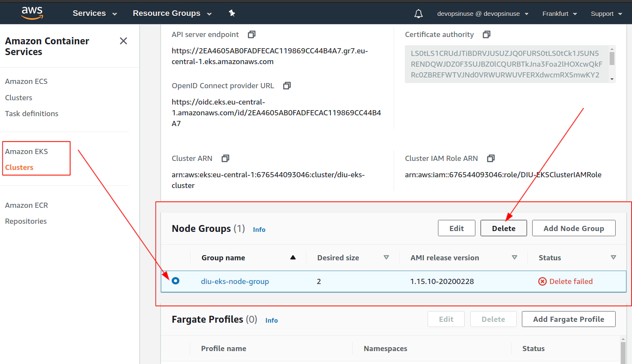Open the devopsinuse account menu

[x=483, y=14]
